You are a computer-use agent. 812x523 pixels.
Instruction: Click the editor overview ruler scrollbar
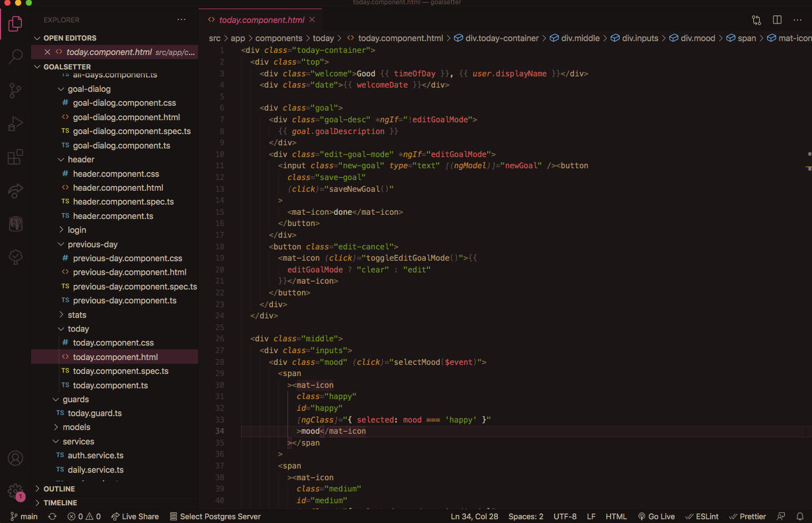click(x=809, y=267)
